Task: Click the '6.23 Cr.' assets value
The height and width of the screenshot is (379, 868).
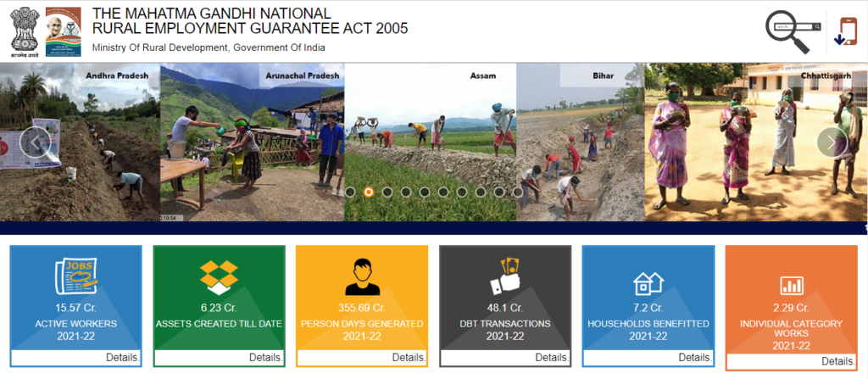Action: (x=219, y=308)
